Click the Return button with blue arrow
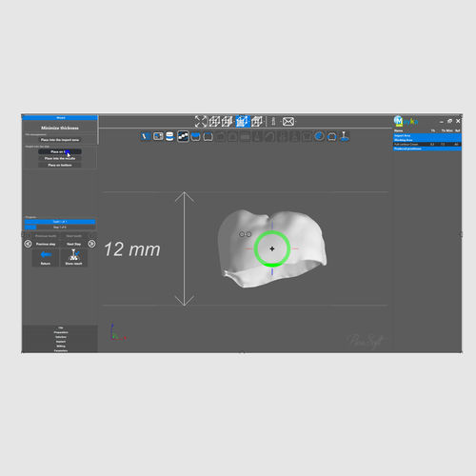476x476 pixels. (46, 257)
